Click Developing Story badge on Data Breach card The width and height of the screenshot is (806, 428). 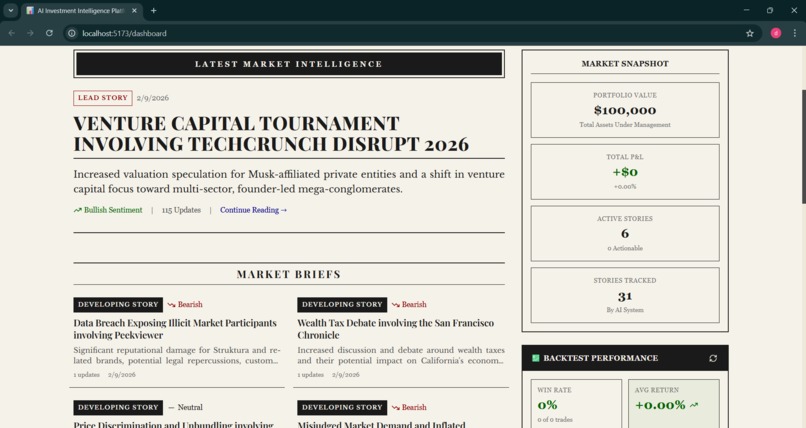[118, 305]
